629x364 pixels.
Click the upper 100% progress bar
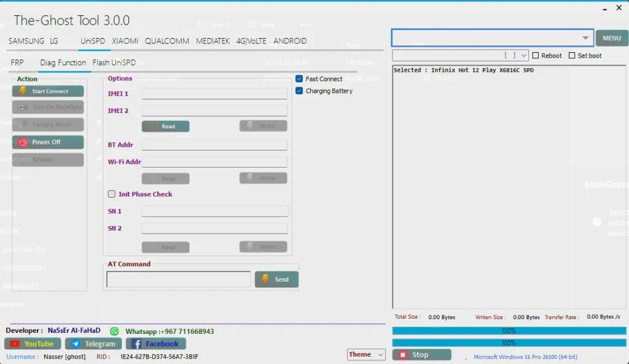coord(509,331)
